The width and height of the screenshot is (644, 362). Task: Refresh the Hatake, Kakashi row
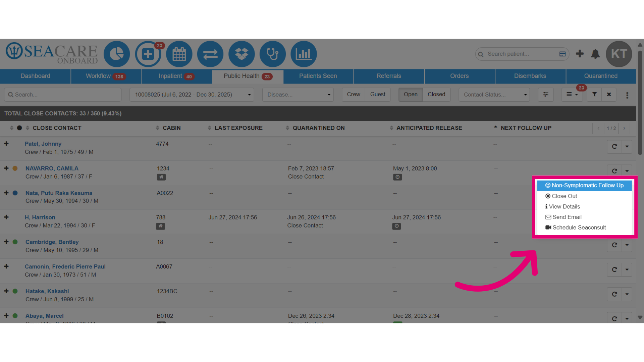pos(614,294)
